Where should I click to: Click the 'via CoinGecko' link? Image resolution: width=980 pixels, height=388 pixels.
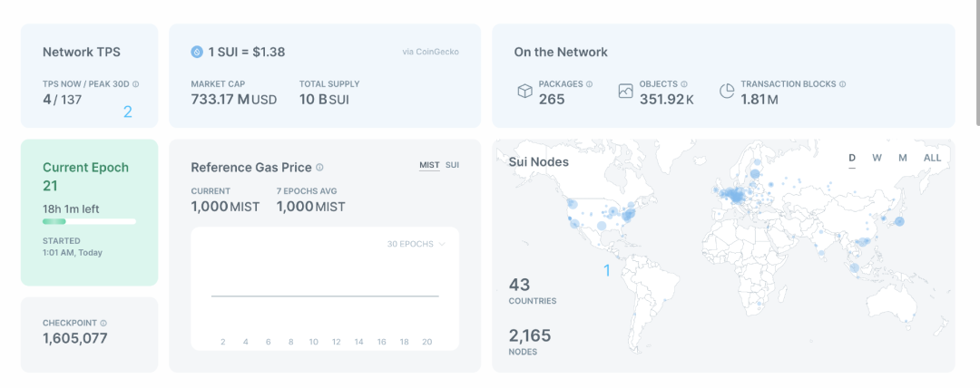pyautogui.click(x=431, y=52)
